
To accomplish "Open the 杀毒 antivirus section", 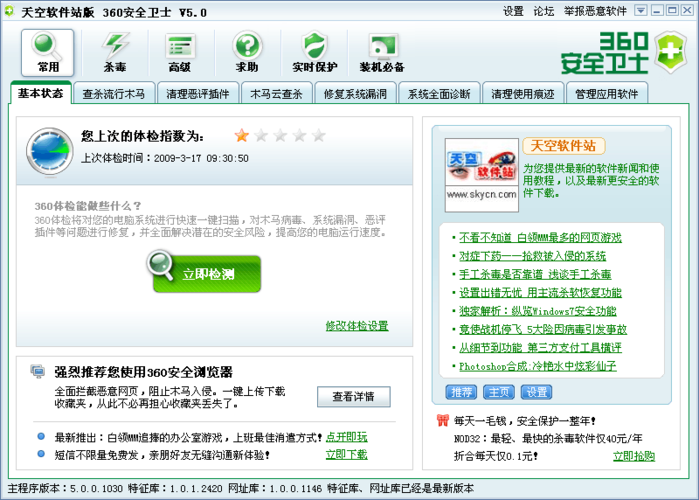I will coord(115,51).
